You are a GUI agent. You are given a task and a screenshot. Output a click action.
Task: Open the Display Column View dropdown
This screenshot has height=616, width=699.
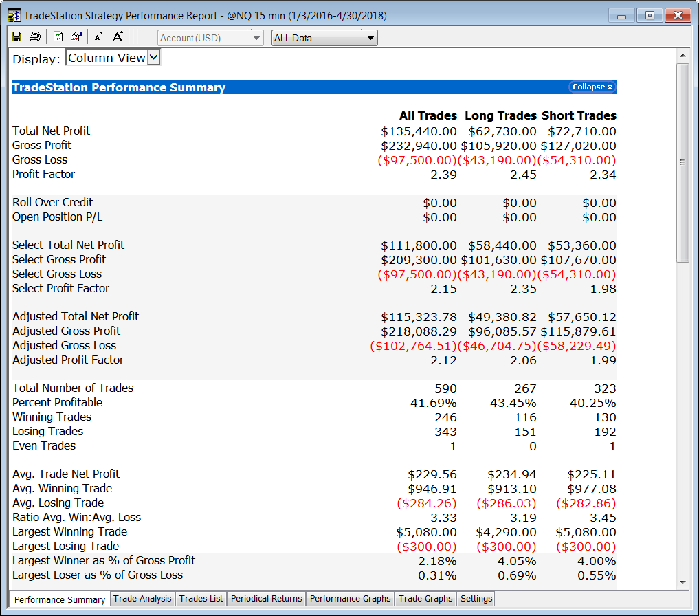[x=113, y=58]
